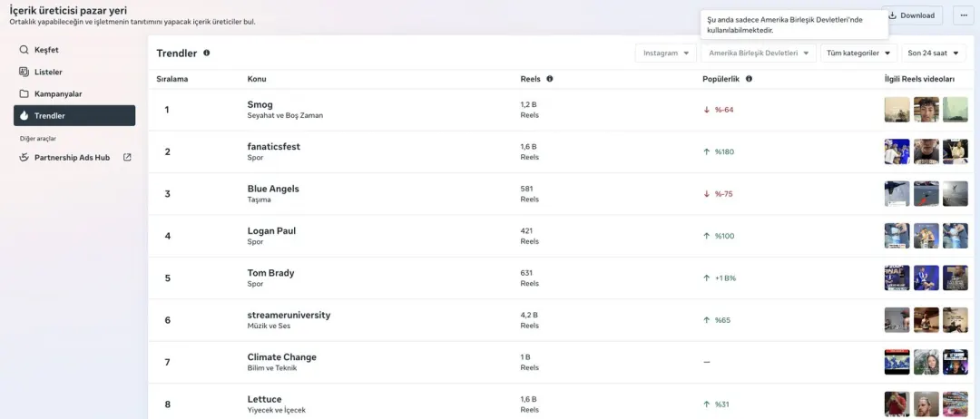
Task: Click the Blue Angels topic
Action: [x=273, y=189]
